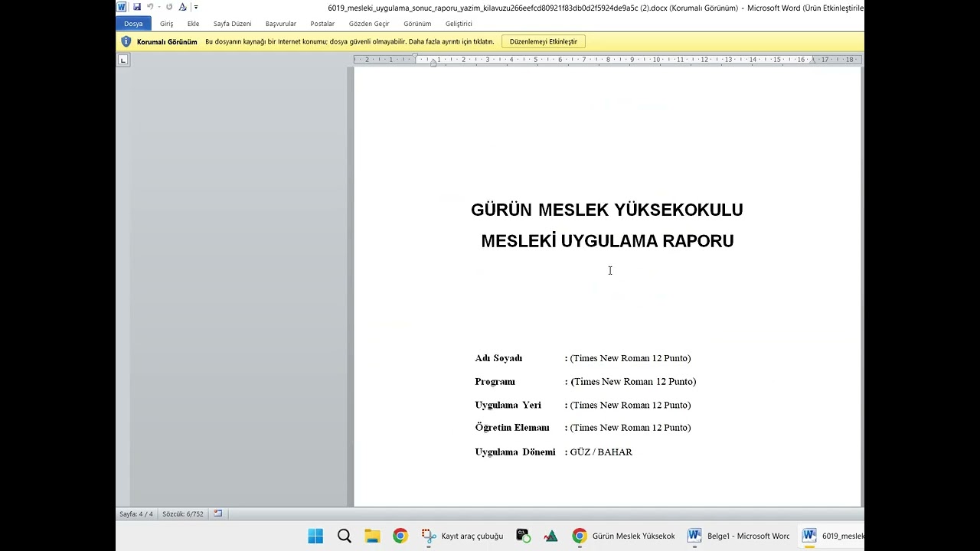Click the Düzenlemeyi Etkinleştir button
The width and height of the screenshot is (980, 551).
point(544,41)
